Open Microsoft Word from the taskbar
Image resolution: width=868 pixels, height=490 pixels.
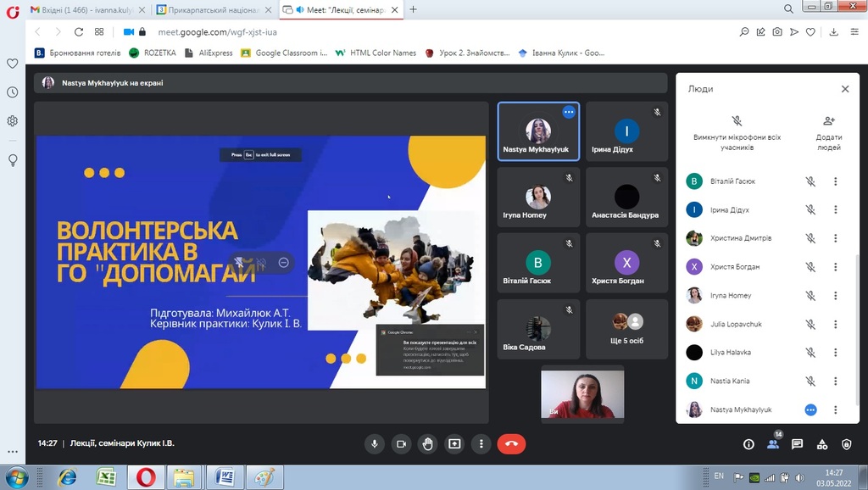point(225,477)
